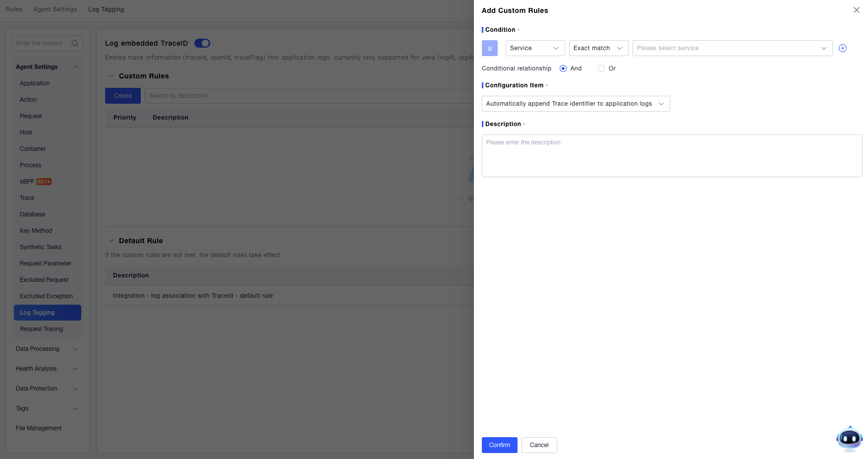This screenshot has height=459, width=868.
Task: Select the 'And' conditional relationship
Action: tap(563, 68)
